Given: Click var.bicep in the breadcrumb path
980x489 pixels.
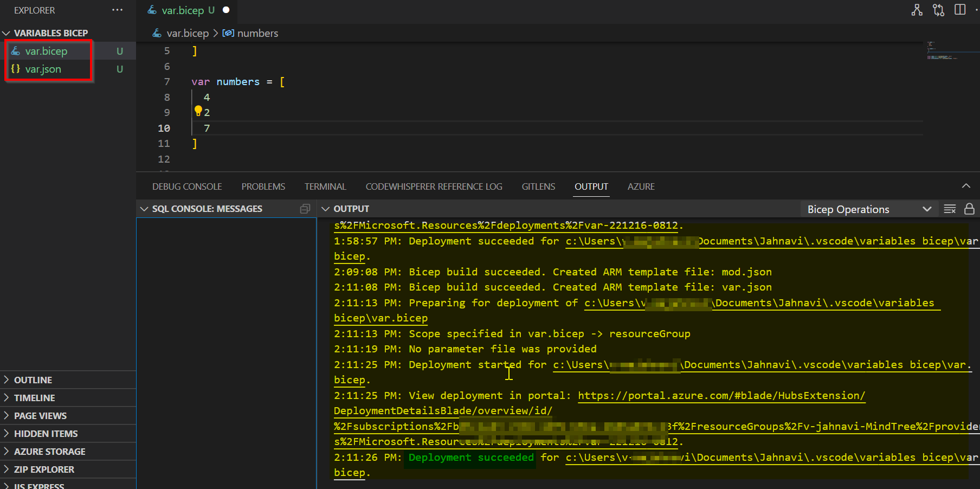Looking at the screenshot, I should point(188,33).
